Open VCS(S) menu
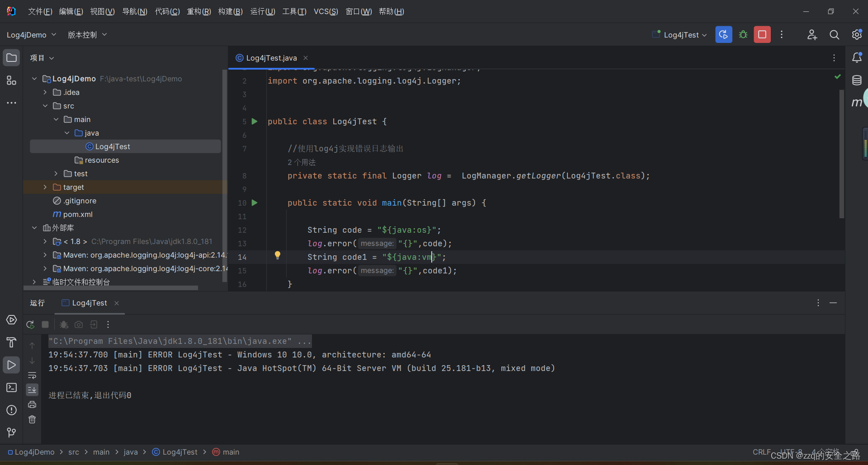 pyautogui.click(x=326, y=11)
